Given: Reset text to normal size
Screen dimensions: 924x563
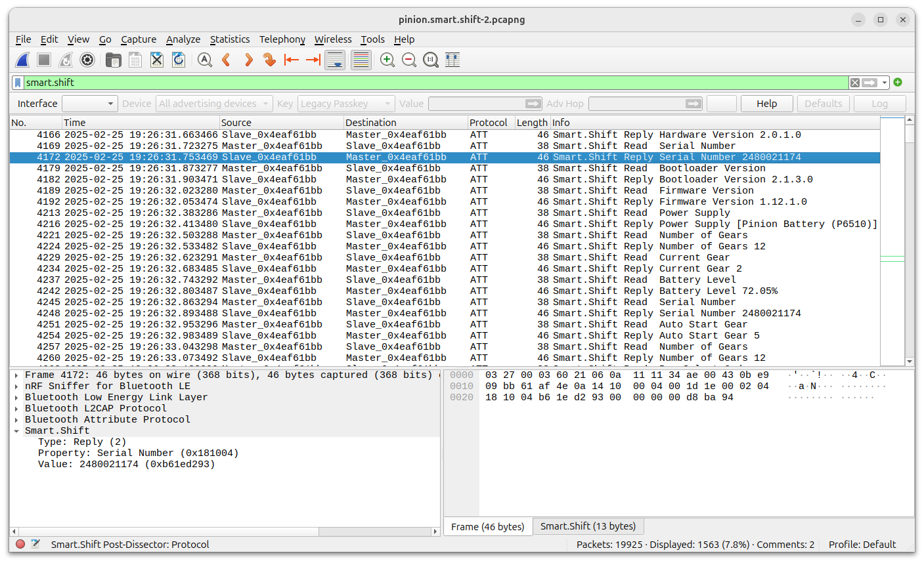Looking at the screenshot, I should (x=431, y=60).
